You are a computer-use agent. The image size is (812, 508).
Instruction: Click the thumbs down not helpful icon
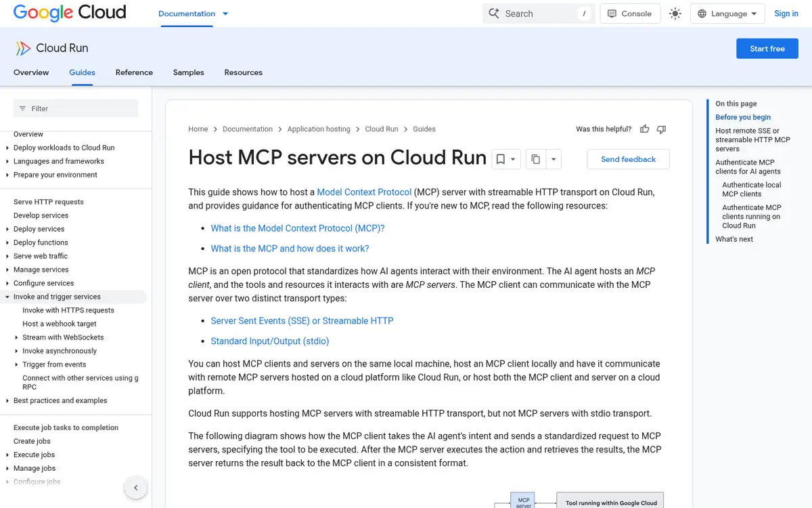tap(661, 129)
